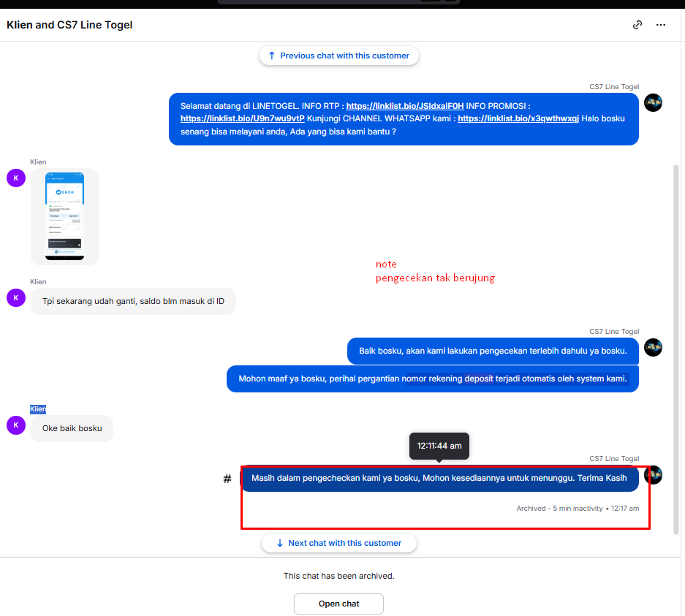The image size is (685, 616).
Task: Click 'This chat has been archived.' notice
Action: click(338, 576)
